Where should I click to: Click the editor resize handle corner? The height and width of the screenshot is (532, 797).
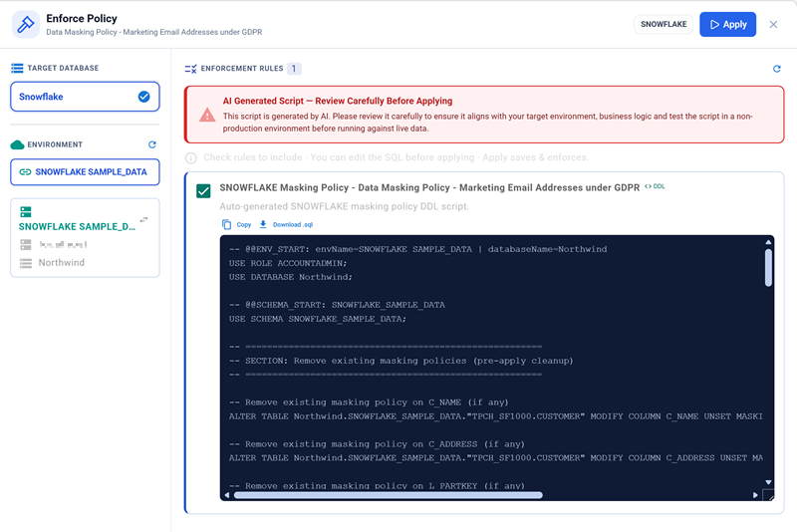[x=768, y=495]
